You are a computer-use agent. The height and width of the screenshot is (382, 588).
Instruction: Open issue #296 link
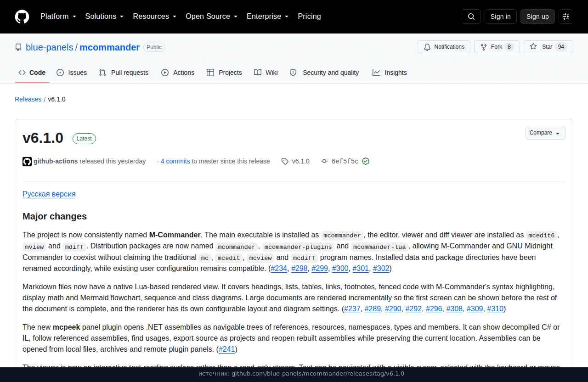point(434,309)
